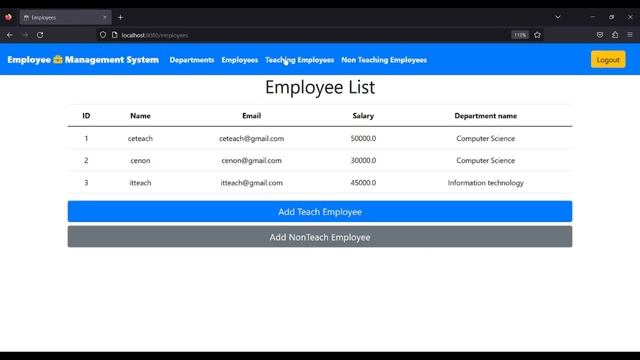The width and height of the screenshot is (640, 360).
Task: Select salary value 50000.0
Action: coord(363,138)
